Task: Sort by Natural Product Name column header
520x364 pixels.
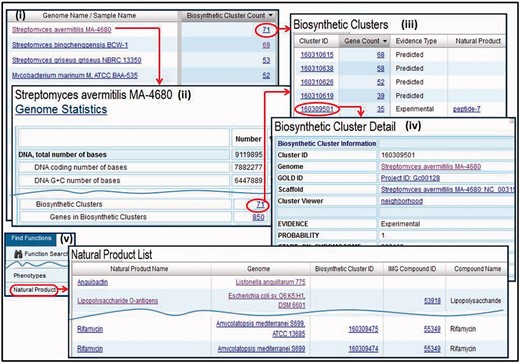Action: 139,269
